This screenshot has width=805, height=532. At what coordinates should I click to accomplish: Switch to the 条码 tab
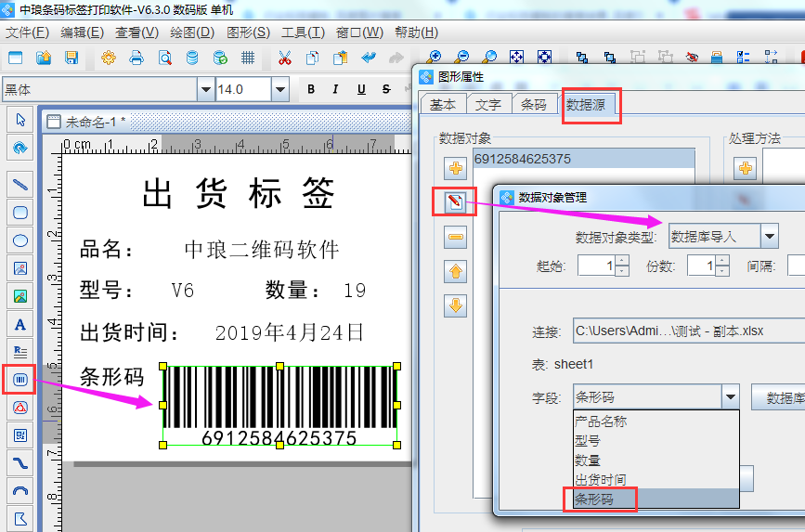[534, 105]
